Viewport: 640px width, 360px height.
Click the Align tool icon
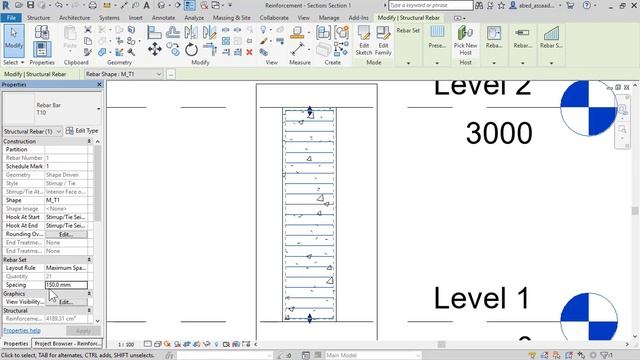coord(154,32)
